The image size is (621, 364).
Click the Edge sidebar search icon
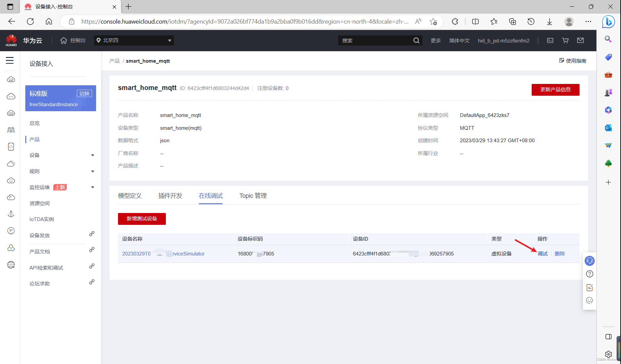point(608,39)
